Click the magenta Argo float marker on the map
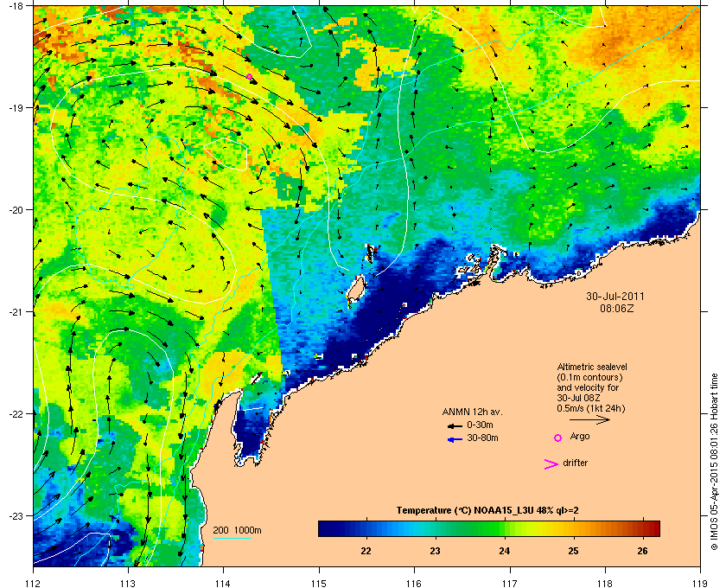The image size is (726, 588). pyautogui.click(x=250, y=77)
